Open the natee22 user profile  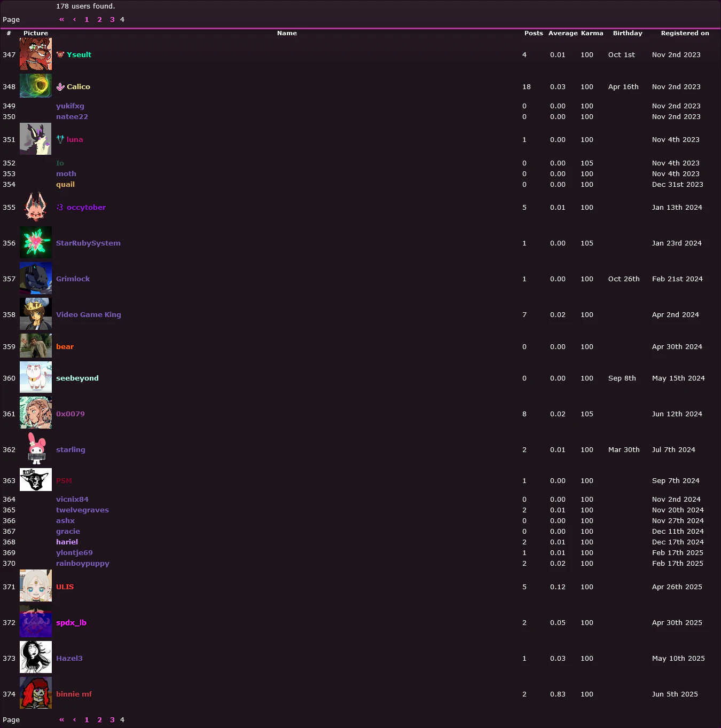[72, 117]
